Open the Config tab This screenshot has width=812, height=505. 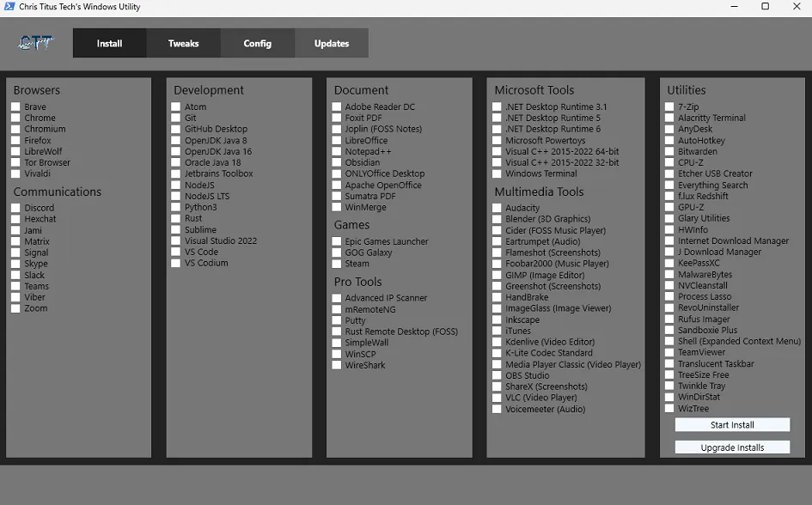pyautogui.click(x=257, y=44)
